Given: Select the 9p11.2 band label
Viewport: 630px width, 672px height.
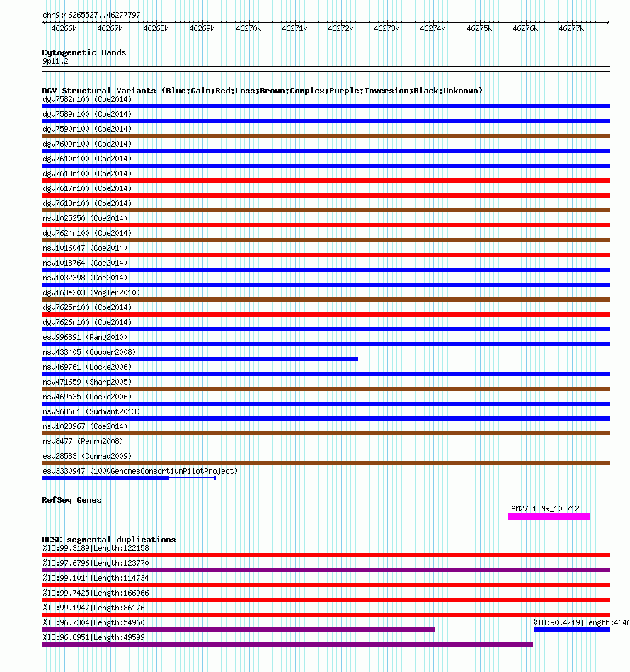Looking at the screenshot, I should pos(55,62).
